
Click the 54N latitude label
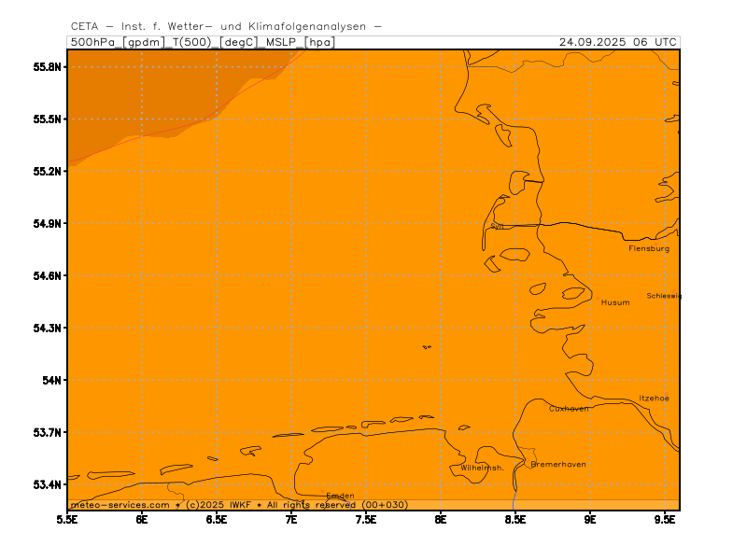pos(52,380)
